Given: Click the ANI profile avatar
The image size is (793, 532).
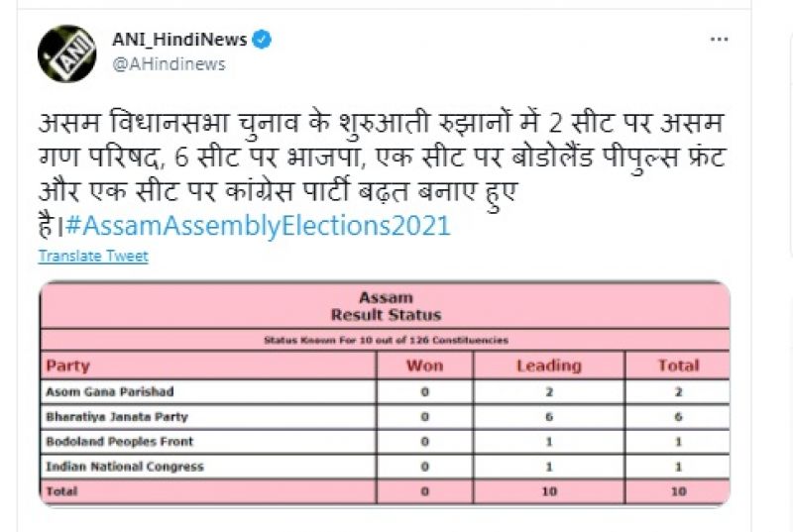Looking at the screenshot, I should coord(67,53).
